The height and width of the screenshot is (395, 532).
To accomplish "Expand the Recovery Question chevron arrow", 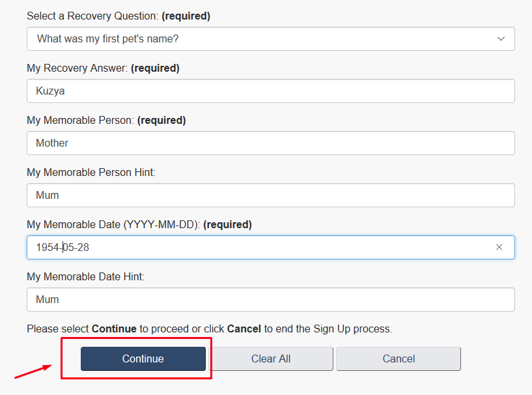I will click(x=501, y=38).
